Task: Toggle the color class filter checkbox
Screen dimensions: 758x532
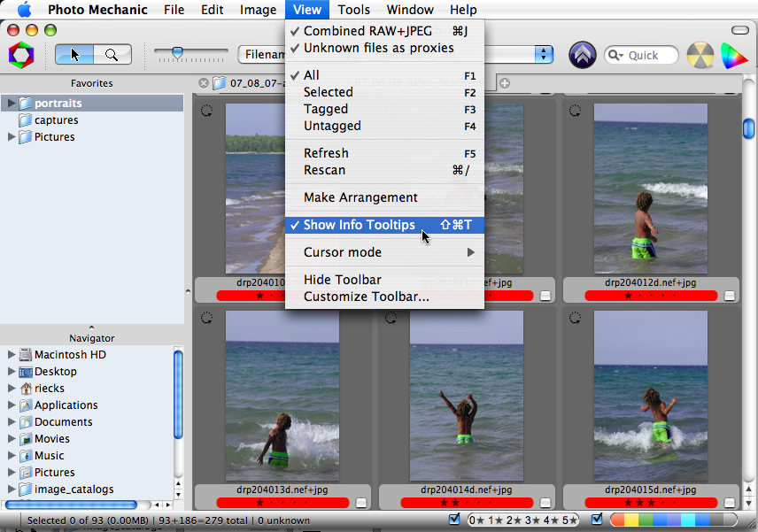Action: click(596, 520)
